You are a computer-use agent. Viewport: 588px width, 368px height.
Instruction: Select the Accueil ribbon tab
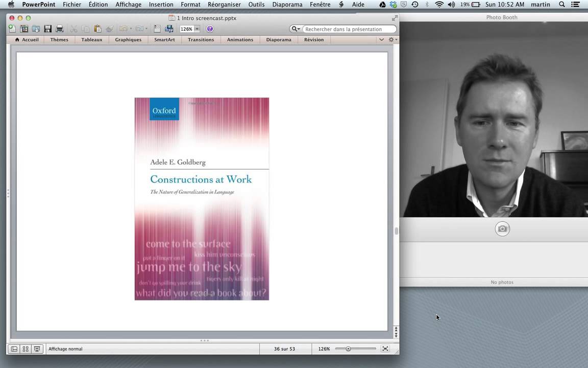[x=27, y=39]
